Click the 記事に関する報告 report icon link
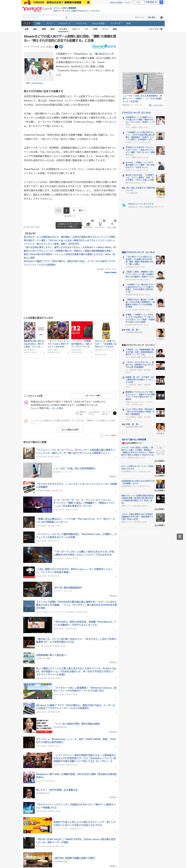The image size is (186, 868). pos(31,227)
